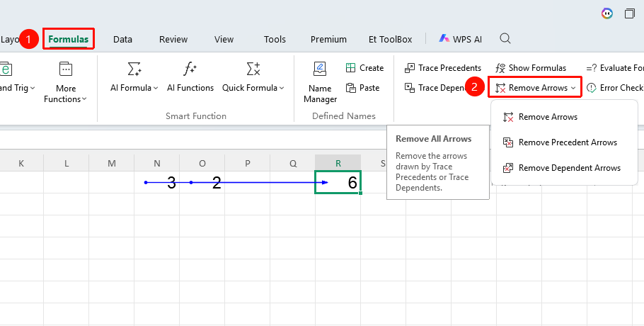
Task: Open Name Manager
Action: tap(320, 81)
